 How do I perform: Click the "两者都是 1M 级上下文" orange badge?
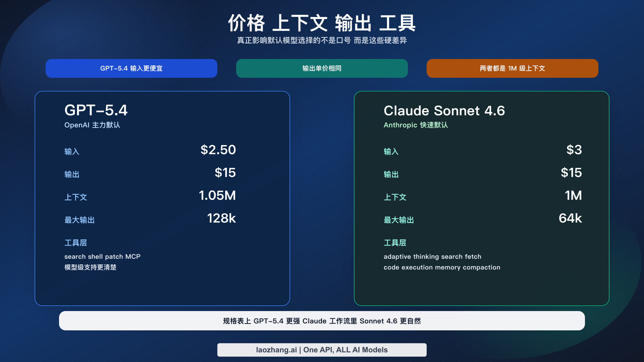pyautogui.click(x=512, y=68)
